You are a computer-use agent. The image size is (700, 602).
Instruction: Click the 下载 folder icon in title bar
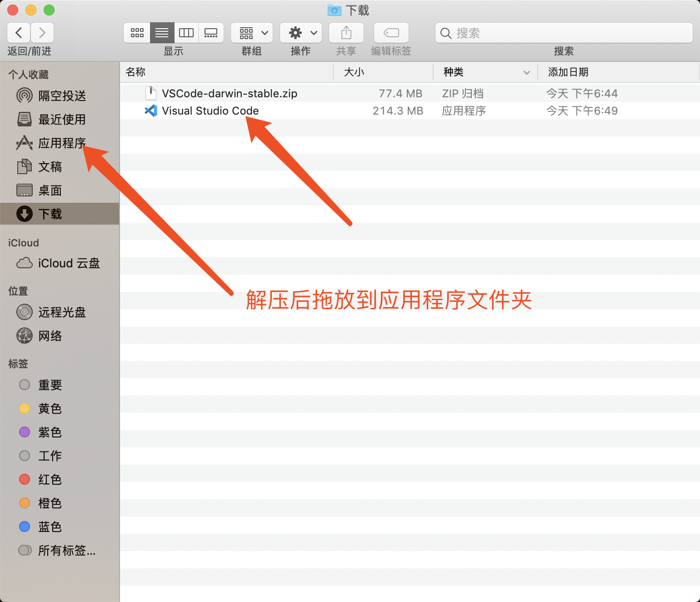(x=335, y=10)
